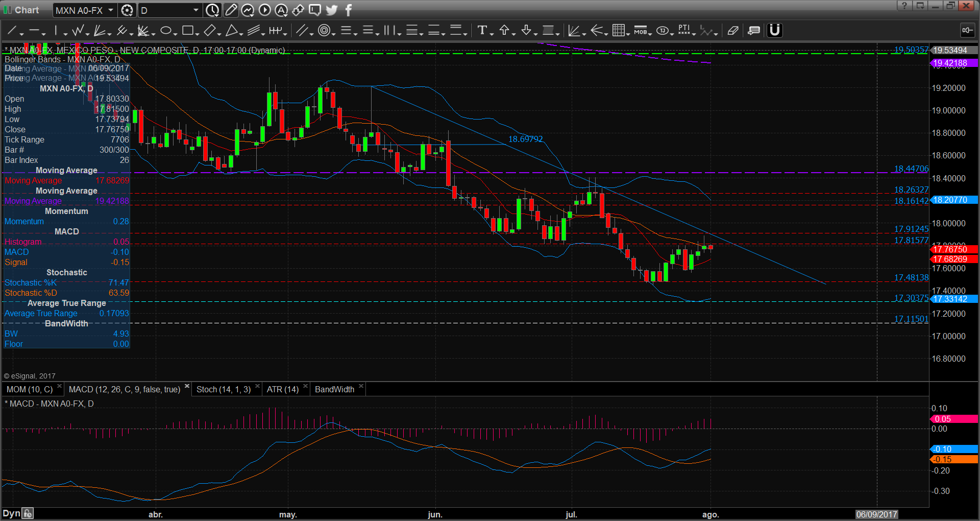This screenshot has width=980, height=521.
Task: Select the vertical line drawing tool
Action: 56,31
